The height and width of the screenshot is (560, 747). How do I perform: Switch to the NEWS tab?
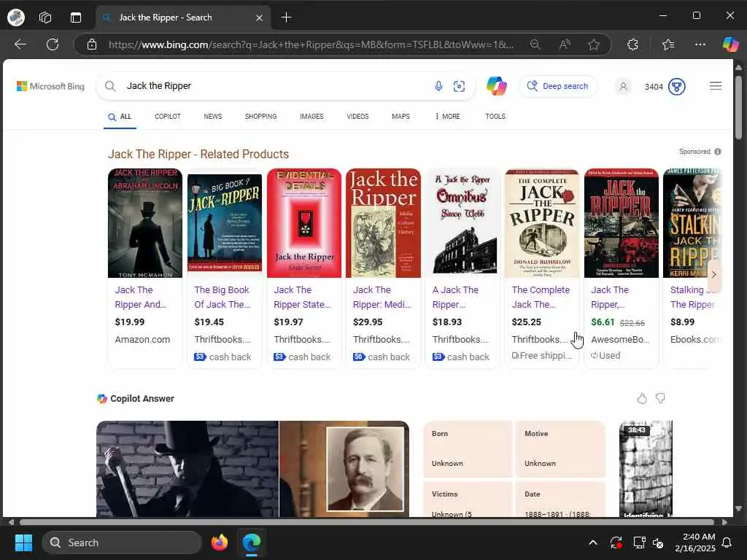213,117
